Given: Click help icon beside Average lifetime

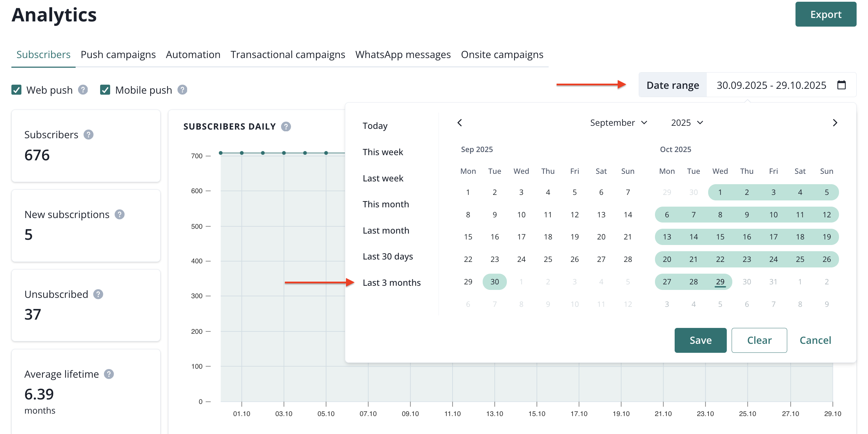Looking at the screenshot, I should 109,374.
